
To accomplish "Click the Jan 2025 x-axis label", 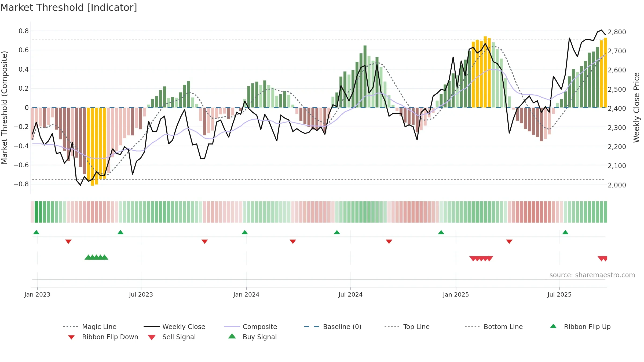I will pos(456,294).
